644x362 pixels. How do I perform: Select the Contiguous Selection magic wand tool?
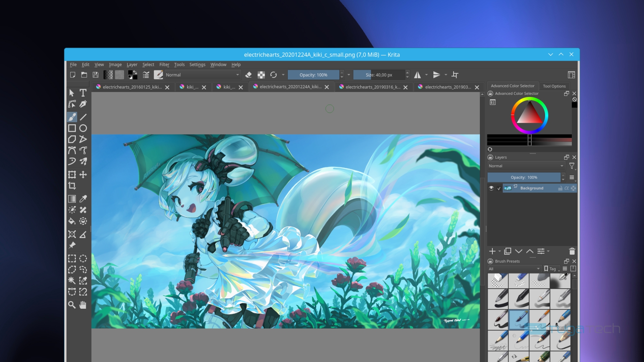coord(72,281)
